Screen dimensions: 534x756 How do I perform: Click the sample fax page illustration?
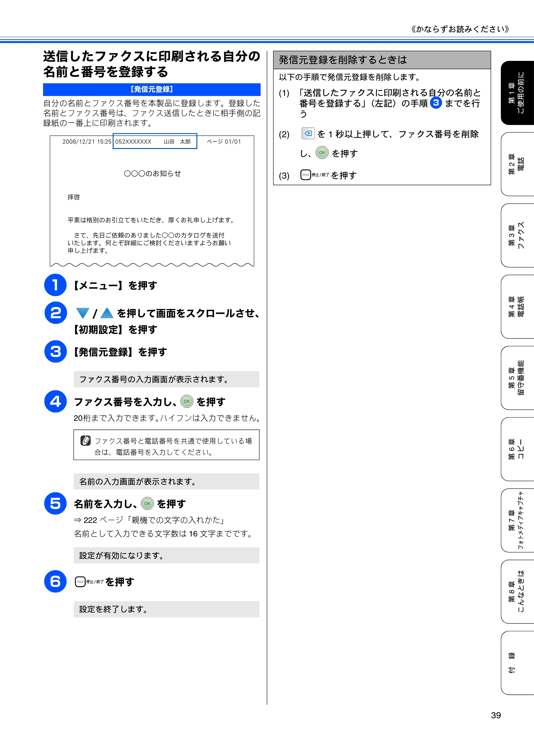tap(152, 201)
